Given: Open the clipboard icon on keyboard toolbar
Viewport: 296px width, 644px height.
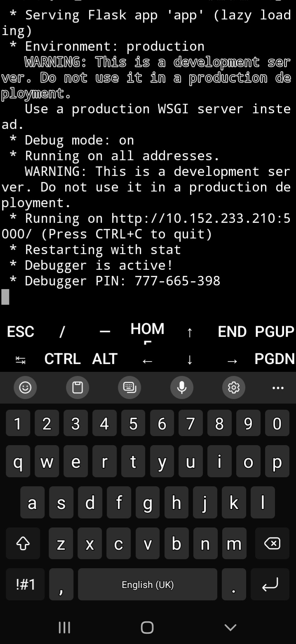Looking at the screenshot, I should (x=78, y=387).
